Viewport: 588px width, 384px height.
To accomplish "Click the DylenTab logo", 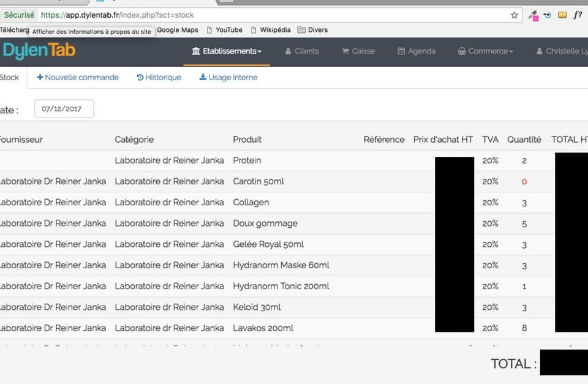I will 38,51.
